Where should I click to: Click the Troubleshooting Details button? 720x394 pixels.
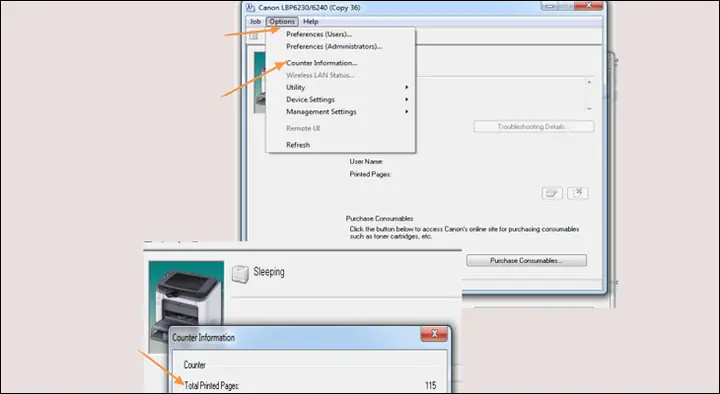click(534, 126)
